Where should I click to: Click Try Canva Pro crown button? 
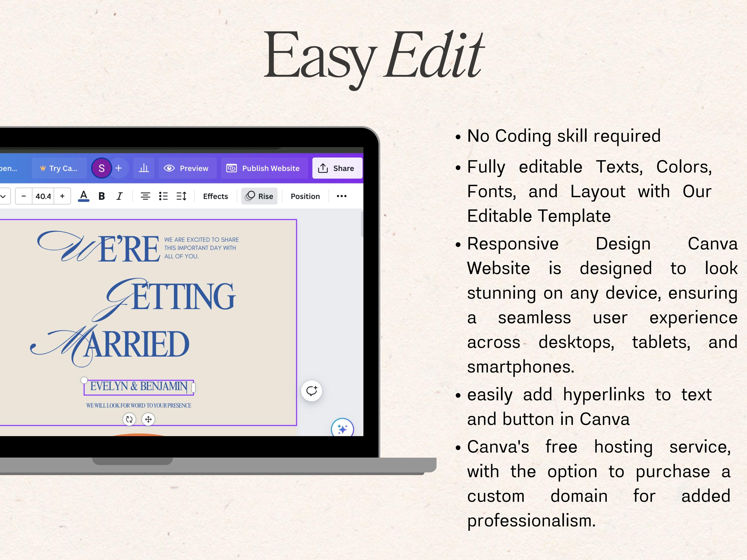(x=60, y=168)
